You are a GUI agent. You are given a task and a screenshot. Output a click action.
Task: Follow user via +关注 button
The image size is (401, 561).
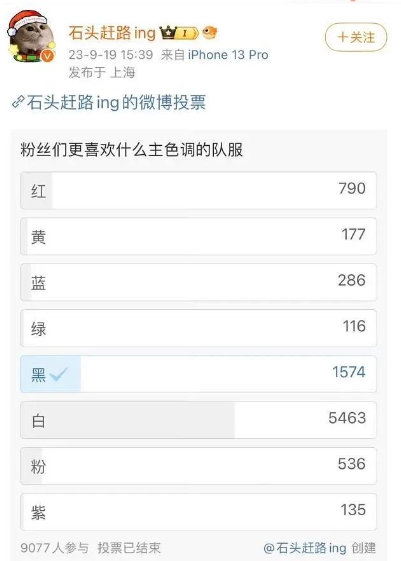(356, 37)
